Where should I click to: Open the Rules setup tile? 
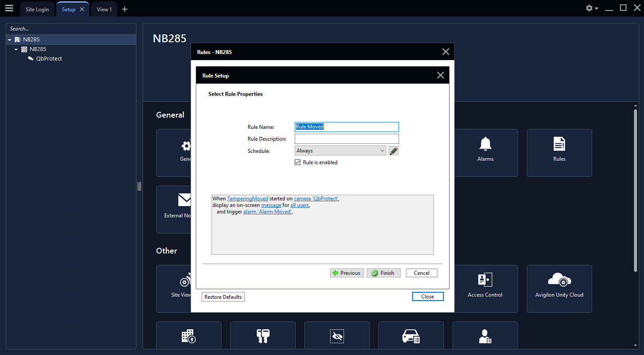(x=559, y=152)
